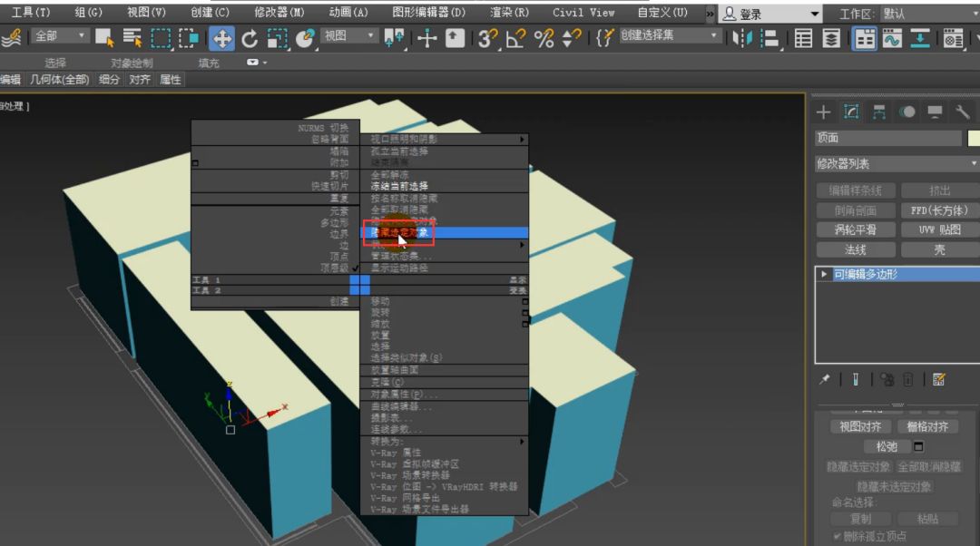Open the Schematic View icon
This screenshot has width=980, height=546.
tap(920, 39)
